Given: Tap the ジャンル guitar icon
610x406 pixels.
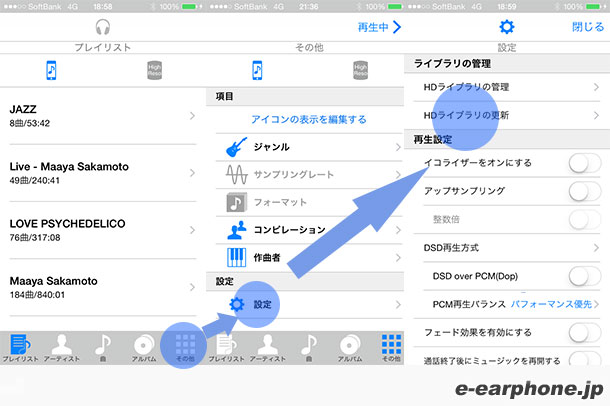Looking at the screenshot, I should pyautogui.click(x=237, y=147).
